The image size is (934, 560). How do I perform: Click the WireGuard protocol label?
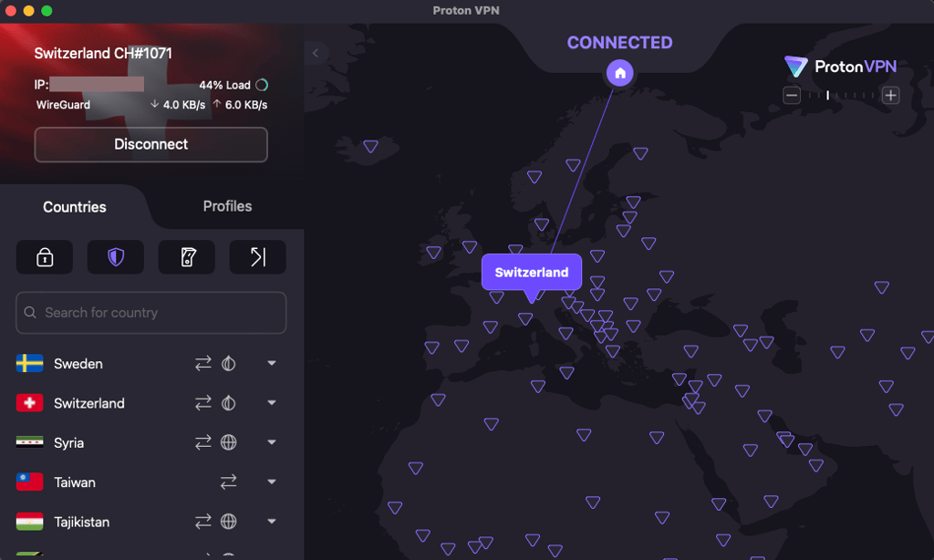[63, 105]
